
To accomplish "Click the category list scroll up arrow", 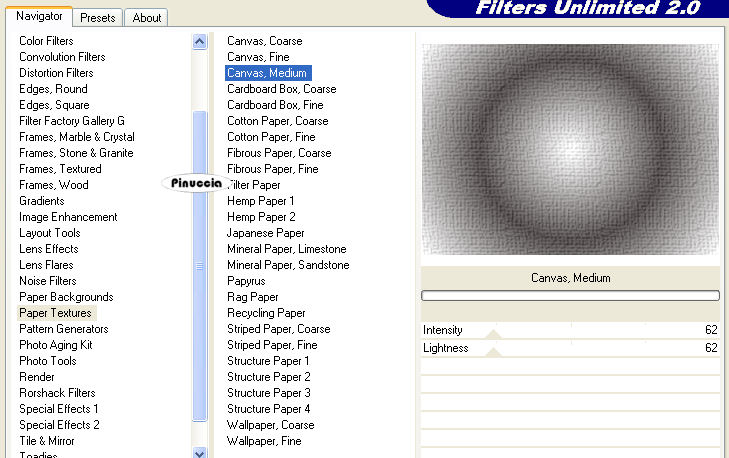I will (x=199, y=42).
